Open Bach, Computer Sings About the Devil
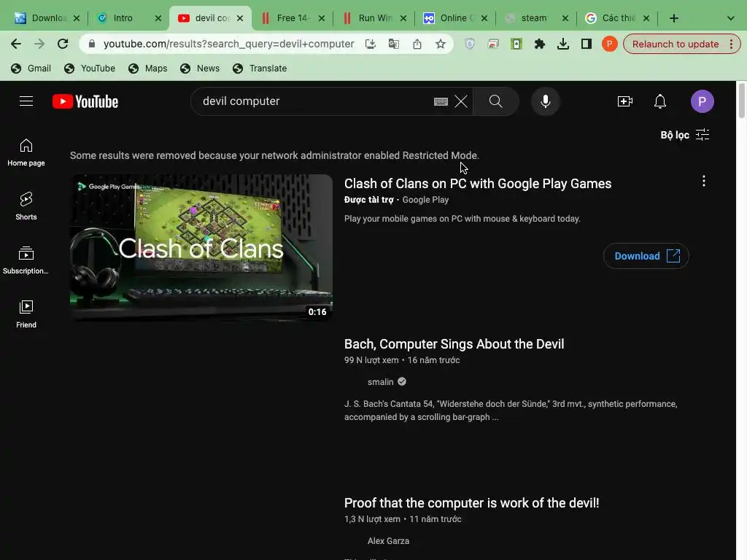Image resolution: width=747 pixels, height=560 pixels. [x=454, y=344]
